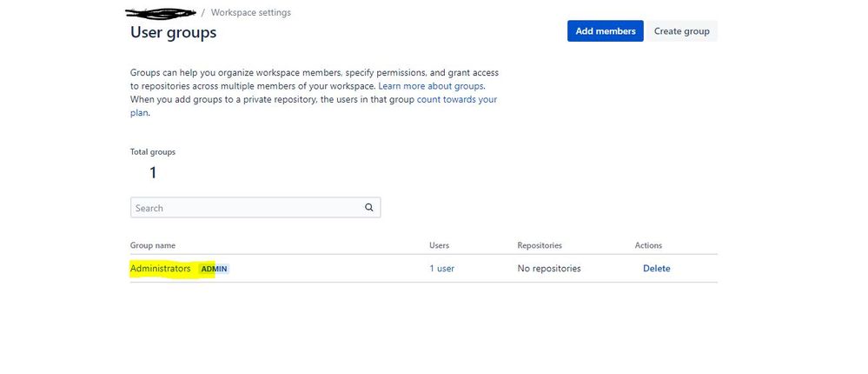
Task: Click the Total groups label
Action: [153, 151]
